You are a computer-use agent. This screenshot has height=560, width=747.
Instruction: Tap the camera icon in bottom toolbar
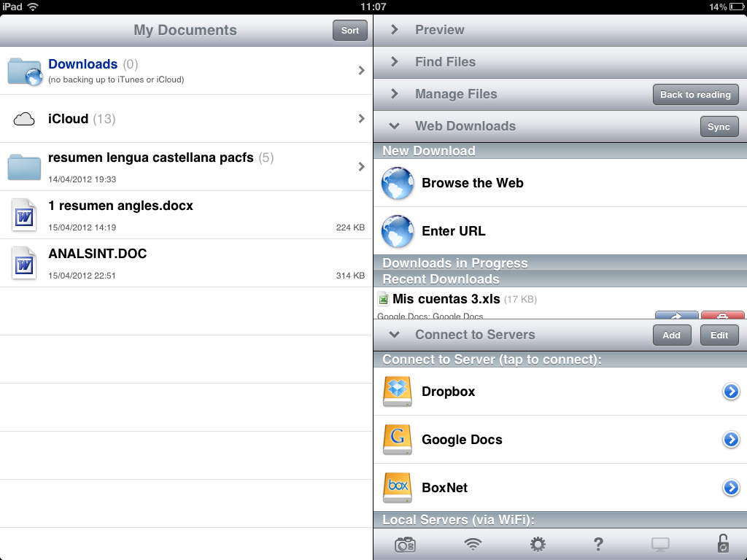[x=405, y=544]
